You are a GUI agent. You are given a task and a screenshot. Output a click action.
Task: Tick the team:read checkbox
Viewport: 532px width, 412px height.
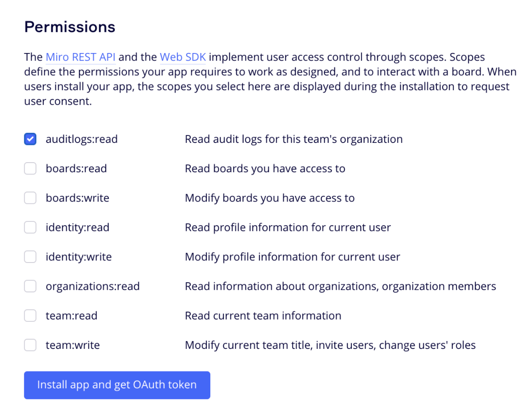[x=30, y=316]
